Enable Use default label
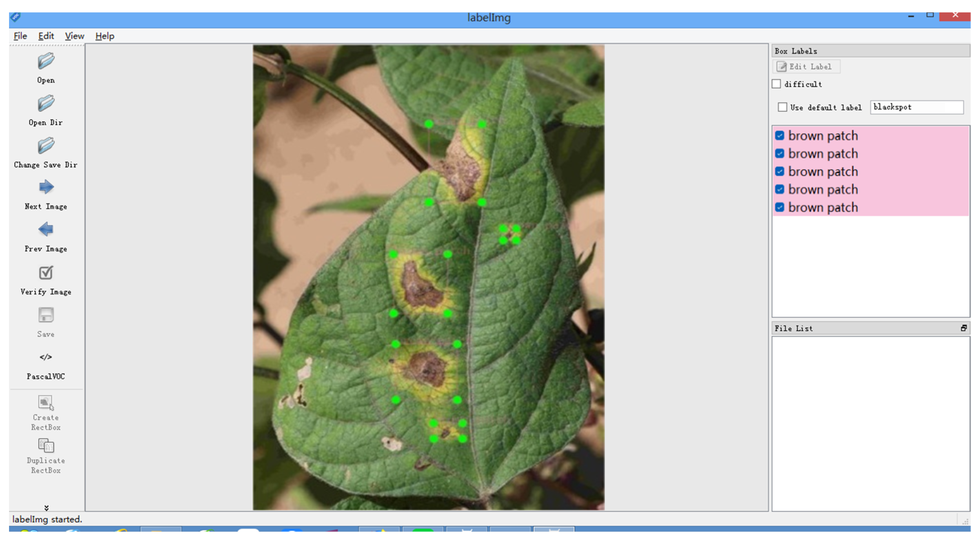This screenshot has width=980, height=545. click(783, 107)
